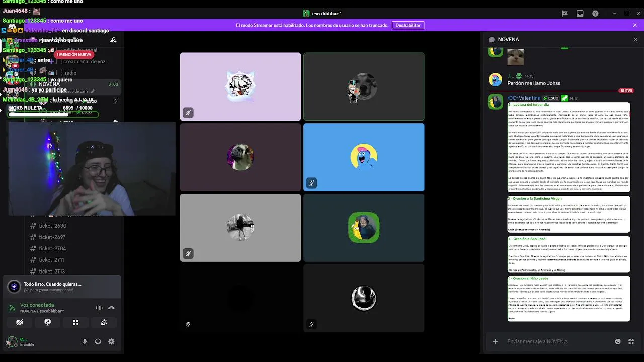Click mute indicator on bottom-left black tile

click(188, 324)
